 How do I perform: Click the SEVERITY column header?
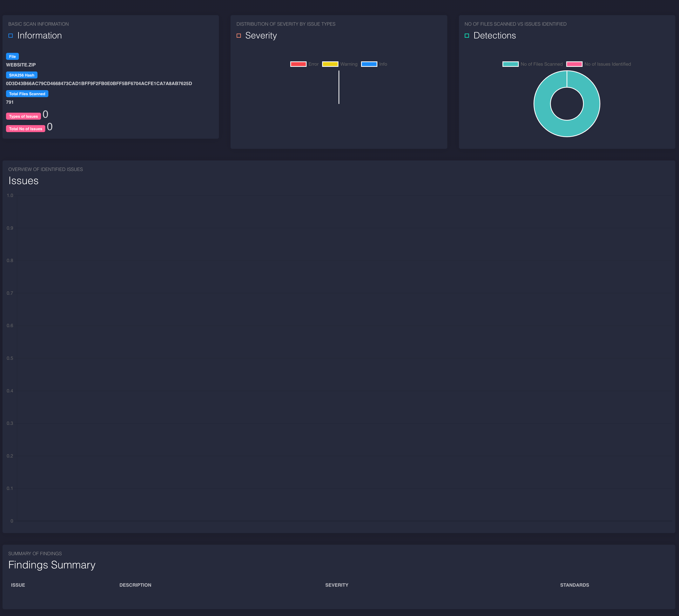click(336, 585)
